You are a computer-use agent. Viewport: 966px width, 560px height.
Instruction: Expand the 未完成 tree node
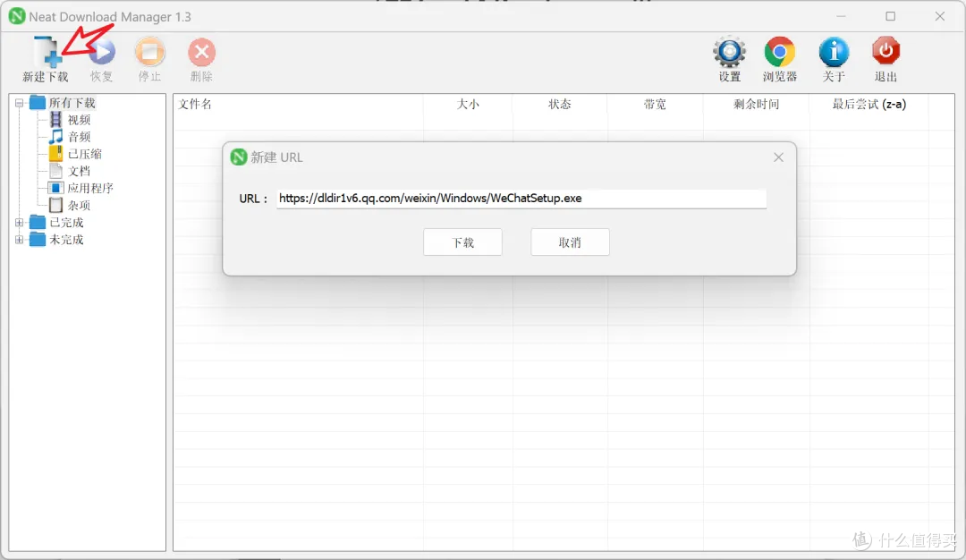pyautogui.click(x=20, y=240)
